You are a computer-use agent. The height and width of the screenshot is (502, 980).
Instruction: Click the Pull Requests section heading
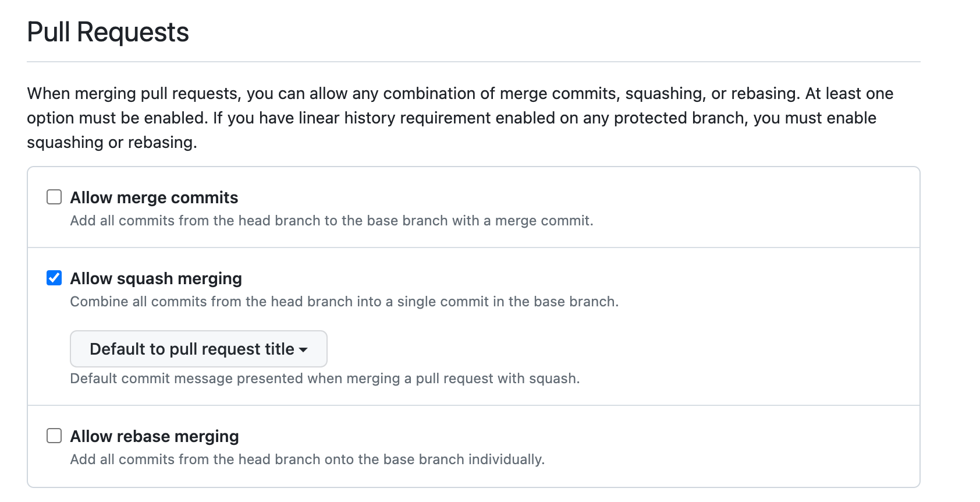pos(108,32)
